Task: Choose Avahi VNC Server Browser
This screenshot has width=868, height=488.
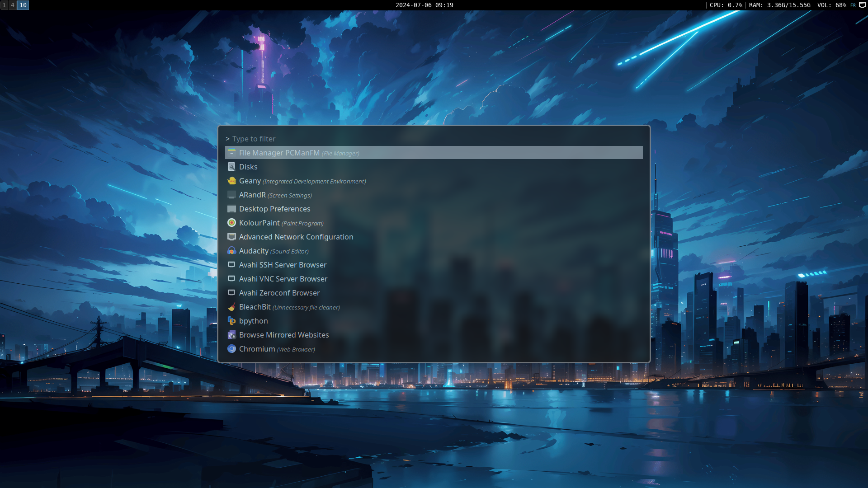Action: pyautogui.click(x=283, y=279)
